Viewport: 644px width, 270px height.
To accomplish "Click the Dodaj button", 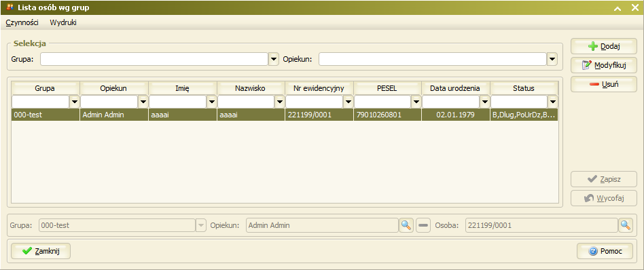I will coord(604,46).
